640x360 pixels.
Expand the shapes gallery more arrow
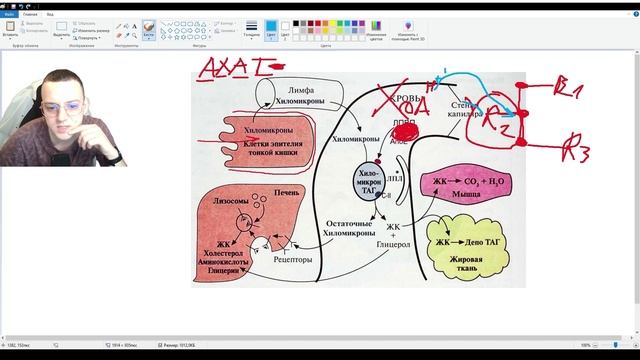click(210, 37)
